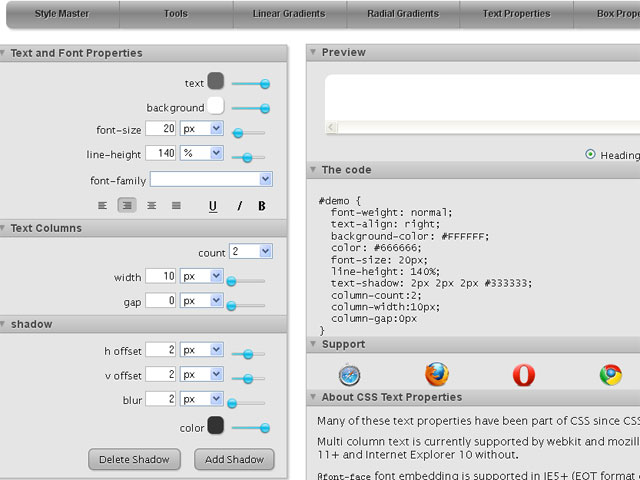Open column count dropdown
The image size is (640, 480).
251,251
